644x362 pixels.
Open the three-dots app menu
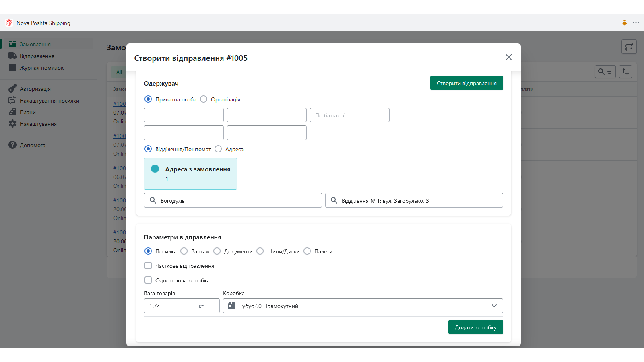coord(636,23)
